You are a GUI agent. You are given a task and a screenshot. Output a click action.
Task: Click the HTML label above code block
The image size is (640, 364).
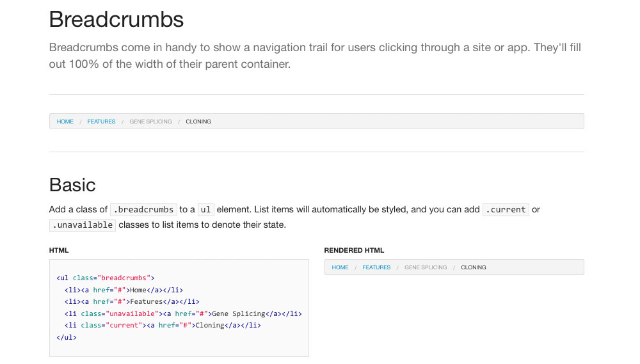point(59,251)
